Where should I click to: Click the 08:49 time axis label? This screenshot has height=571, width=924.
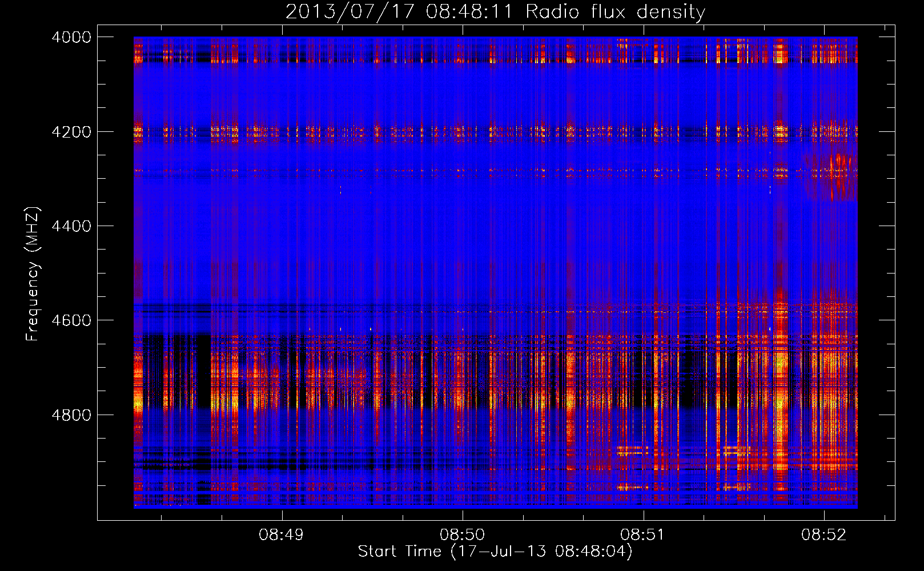click(281, 535)
